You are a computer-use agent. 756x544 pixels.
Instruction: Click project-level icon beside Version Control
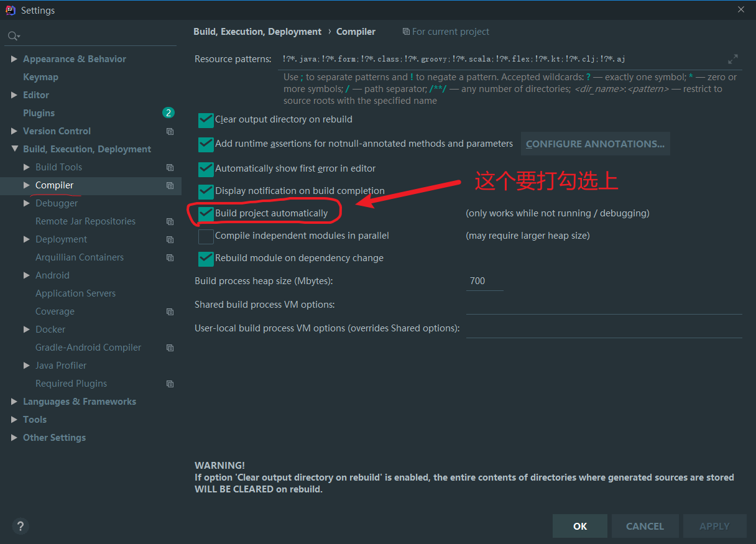(x=170, y=131)
